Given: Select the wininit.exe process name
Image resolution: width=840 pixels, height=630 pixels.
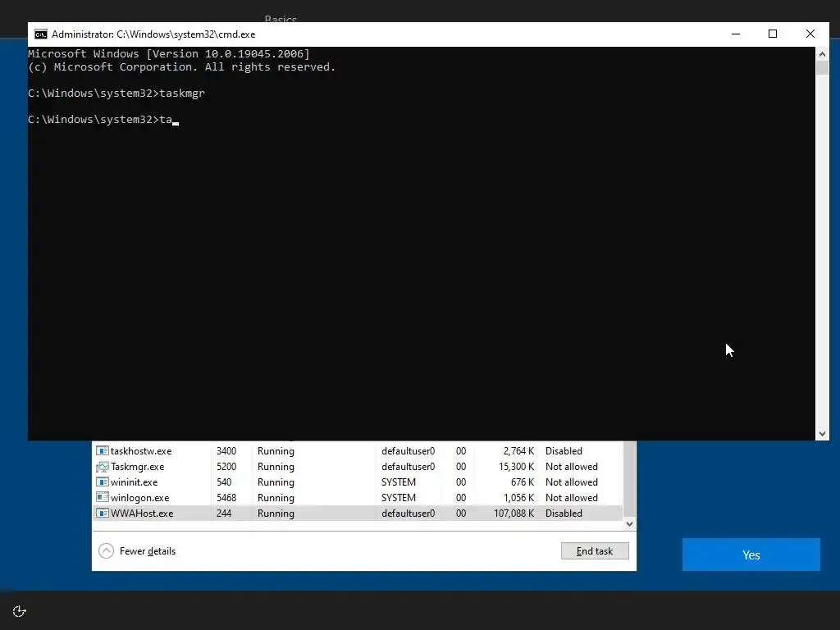Looking at the screenshot, I should point(134,482).
